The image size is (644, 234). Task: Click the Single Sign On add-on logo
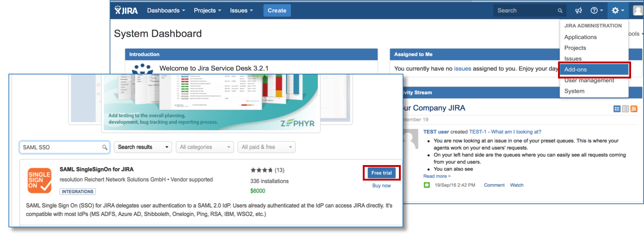click(39, 181)
